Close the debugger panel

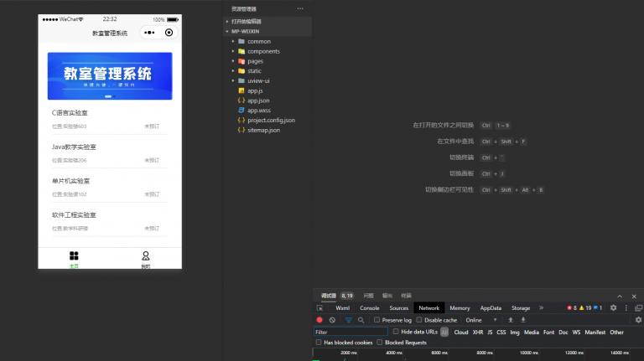pos(634,297)
